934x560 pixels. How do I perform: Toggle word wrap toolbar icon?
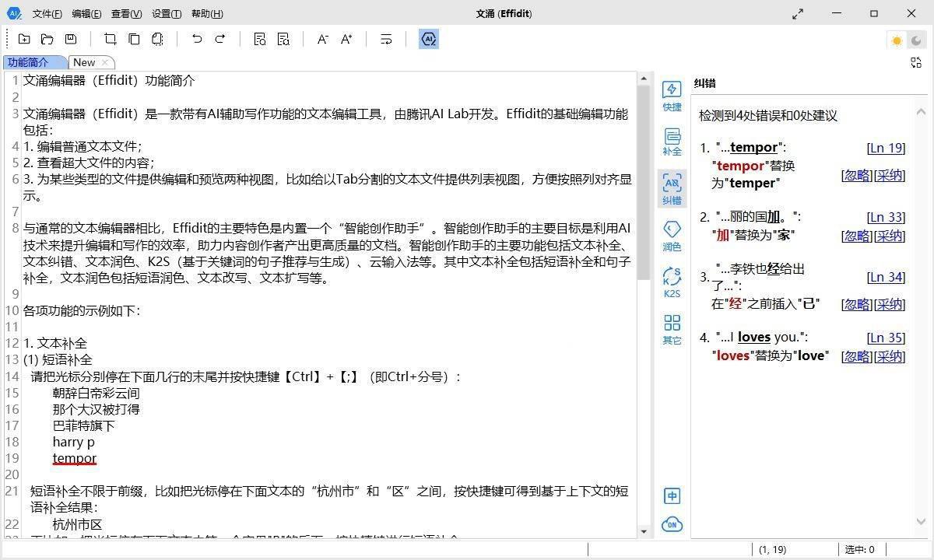pos(386,39)
